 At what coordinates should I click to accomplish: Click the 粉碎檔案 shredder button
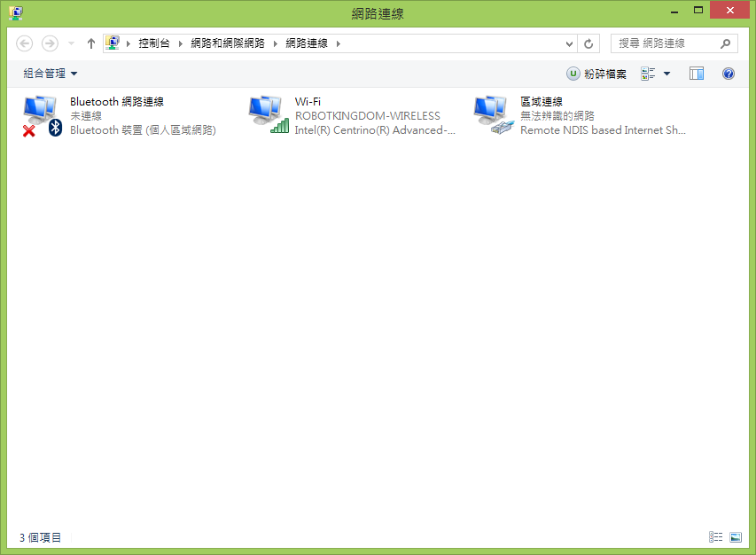(596, 74)
